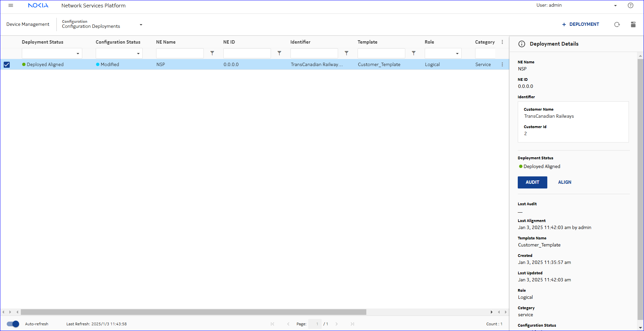Click the help question mark icon
Viewport: 644px width, 331px height.
(630, 5)
